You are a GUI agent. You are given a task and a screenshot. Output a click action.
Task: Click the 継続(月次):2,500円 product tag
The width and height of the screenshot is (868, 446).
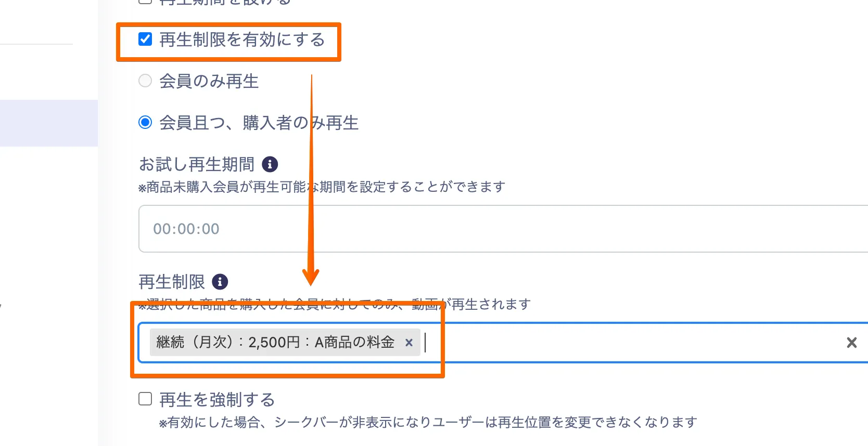click(x=275, y=343)
